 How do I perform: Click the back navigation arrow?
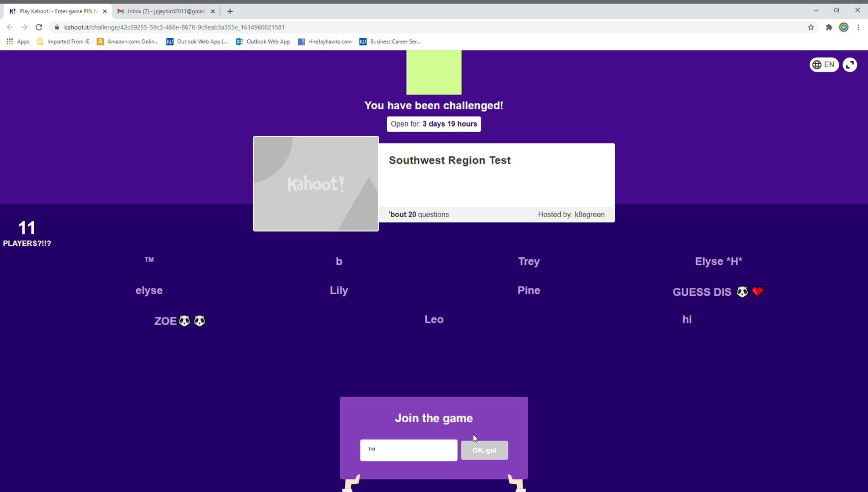(10, 27)
